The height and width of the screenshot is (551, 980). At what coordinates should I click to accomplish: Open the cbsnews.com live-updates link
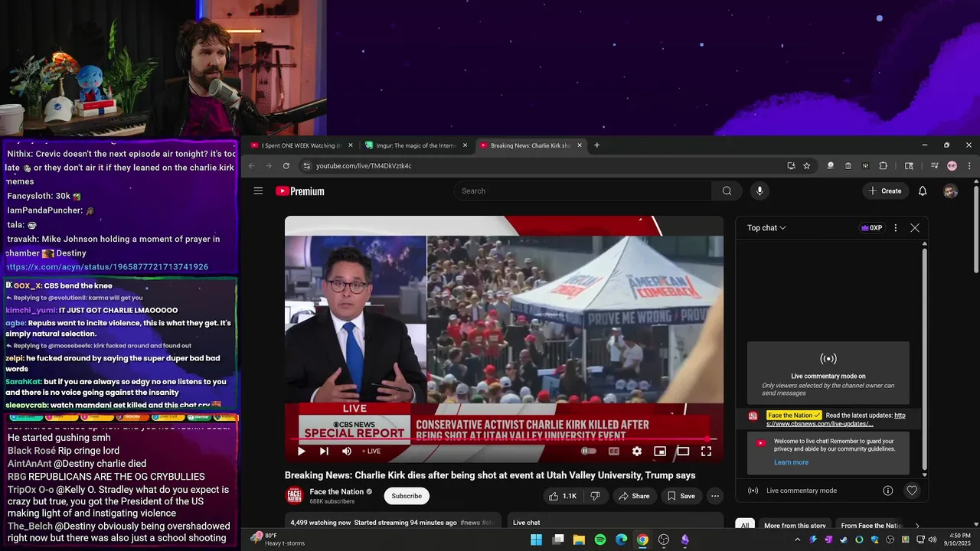(836, 419)
